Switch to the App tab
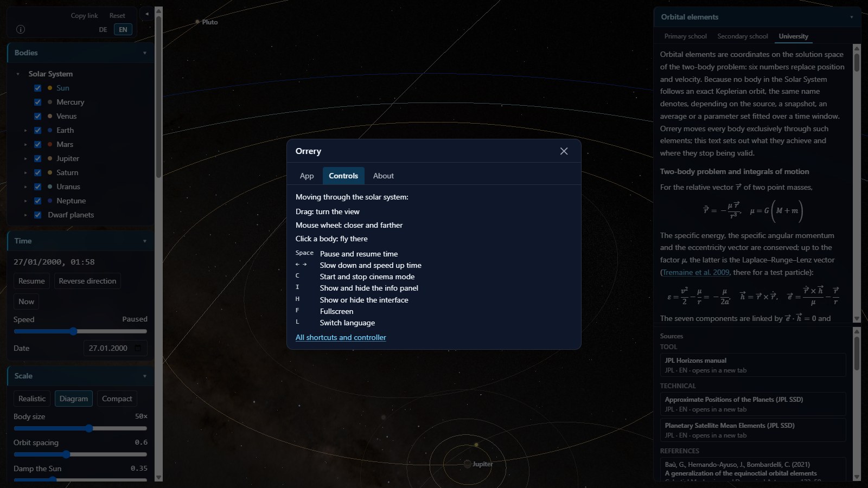Screen dimensions: 868x488 coord(307,176)
